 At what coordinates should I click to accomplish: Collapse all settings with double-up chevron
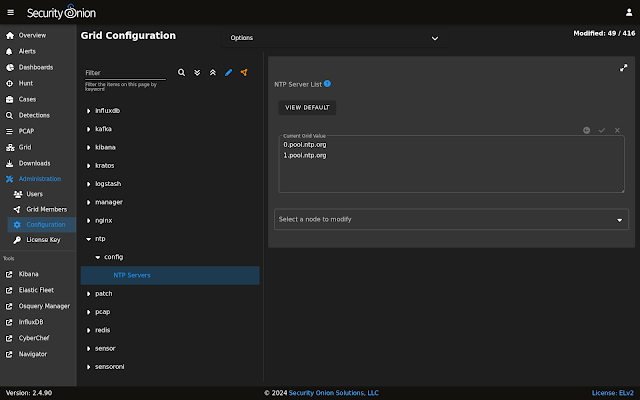pyautogui.click(x=213, y=72)
